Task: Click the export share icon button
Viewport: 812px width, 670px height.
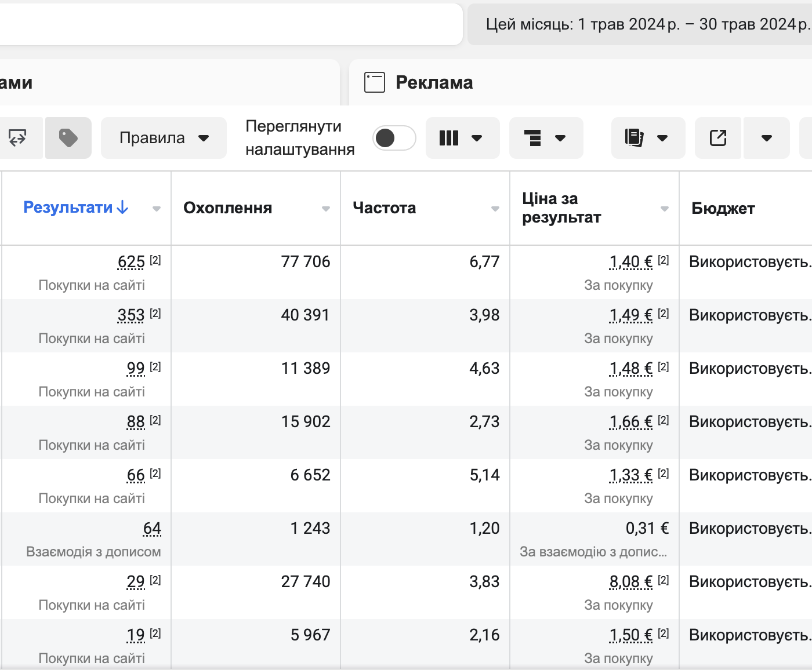Action: [x=718, y=138]
